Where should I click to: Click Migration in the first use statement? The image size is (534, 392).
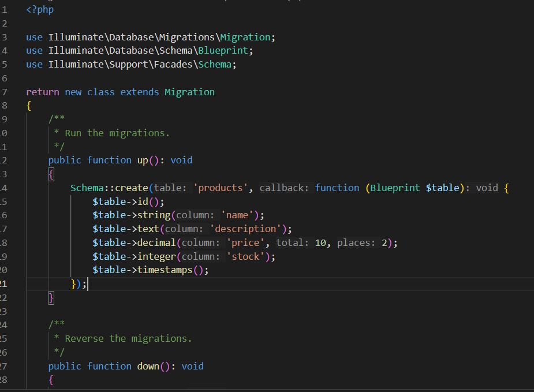click(x=245, y=37)
